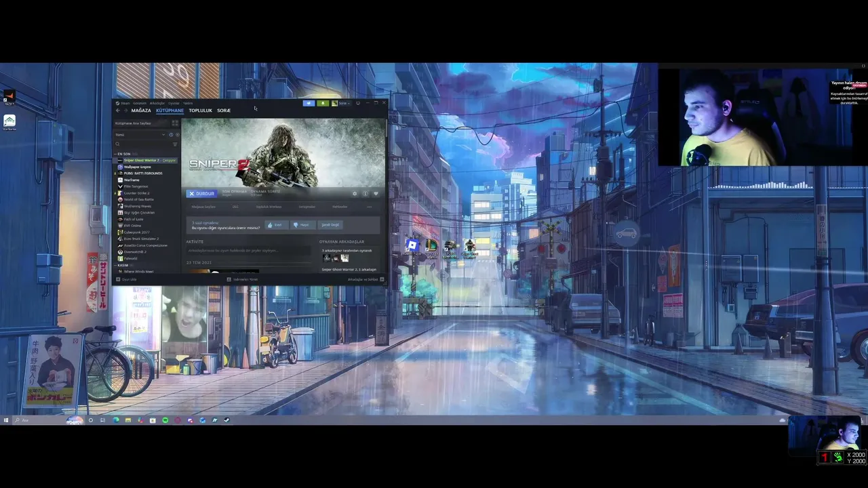Launch Microsoft Edge from taskbar
The image size is (868, 488).
(116, 420)
